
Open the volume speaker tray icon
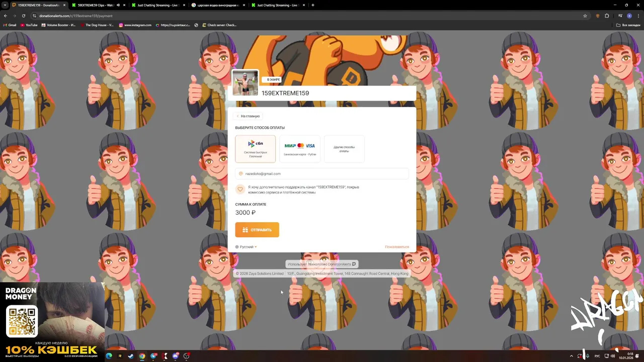click(x=613, y=356)
